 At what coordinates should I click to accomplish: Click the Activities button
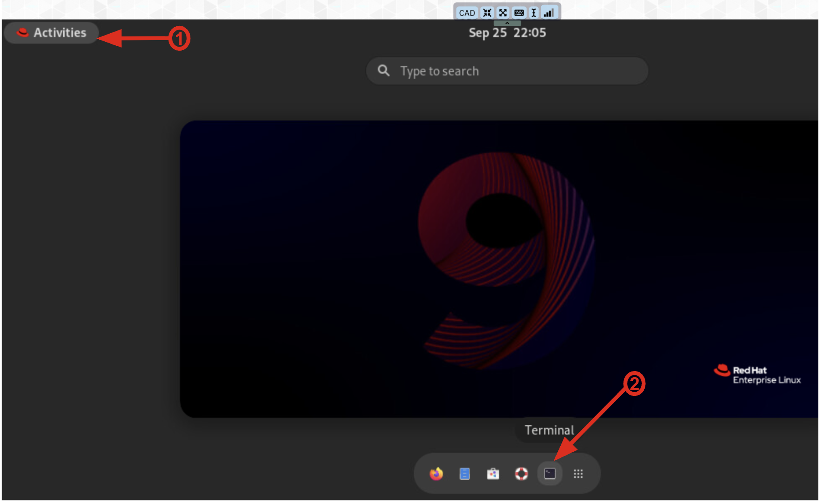tap(51, 33)
